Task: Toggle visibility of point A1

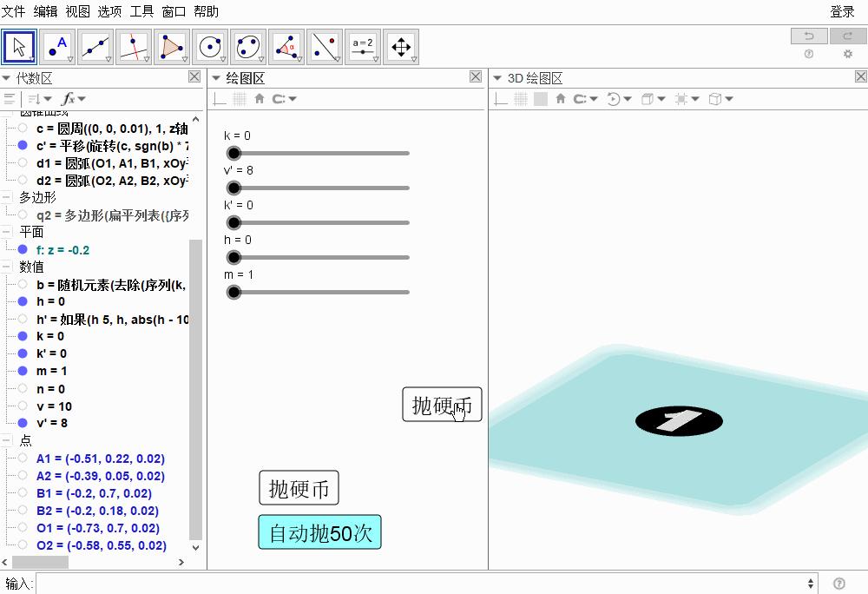Action: pos(23,459)
